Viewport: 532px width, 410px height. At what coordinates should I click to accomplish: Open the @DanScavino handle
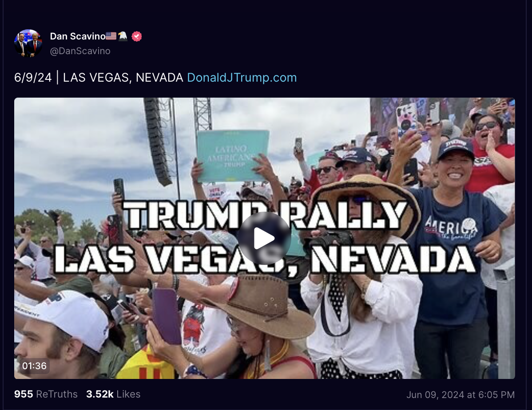80,51
